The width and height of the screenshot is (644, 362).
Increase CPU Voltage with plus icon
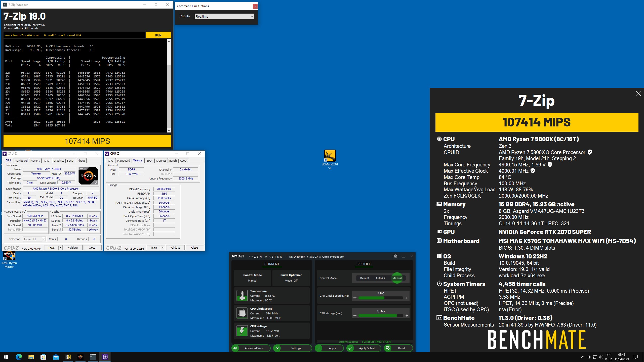(407, 316)
